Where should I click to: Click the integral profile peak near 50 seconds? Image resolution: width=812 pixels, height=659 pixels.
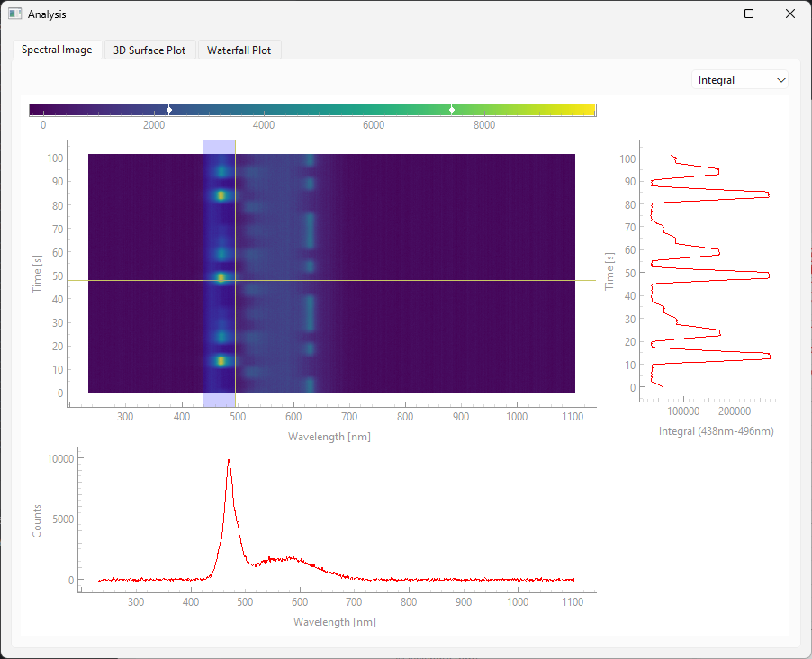point(767,275)
